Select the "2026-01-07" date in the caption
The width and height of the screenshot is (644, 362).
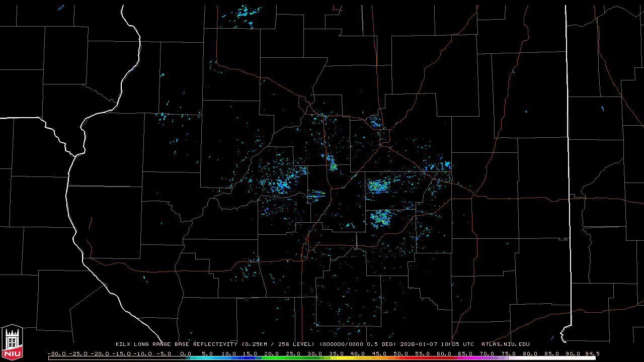pos(419,344)
